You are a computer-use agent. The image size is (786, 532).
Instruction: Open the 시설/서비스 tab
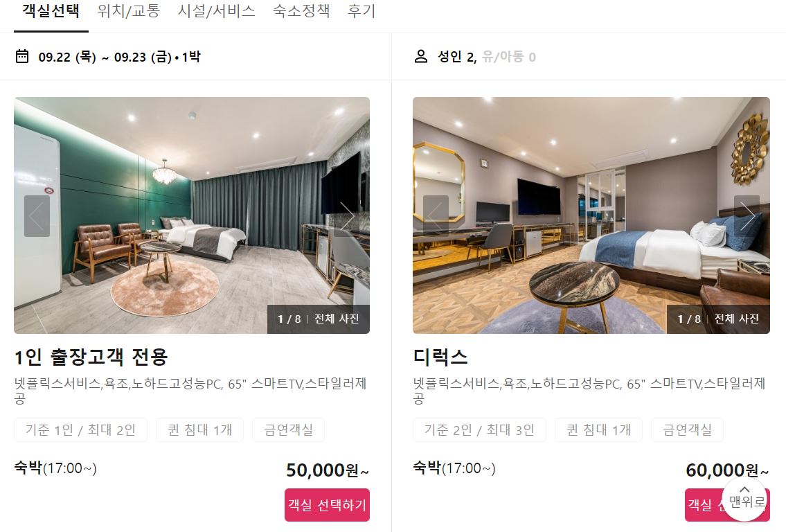[x=217, y=11]
